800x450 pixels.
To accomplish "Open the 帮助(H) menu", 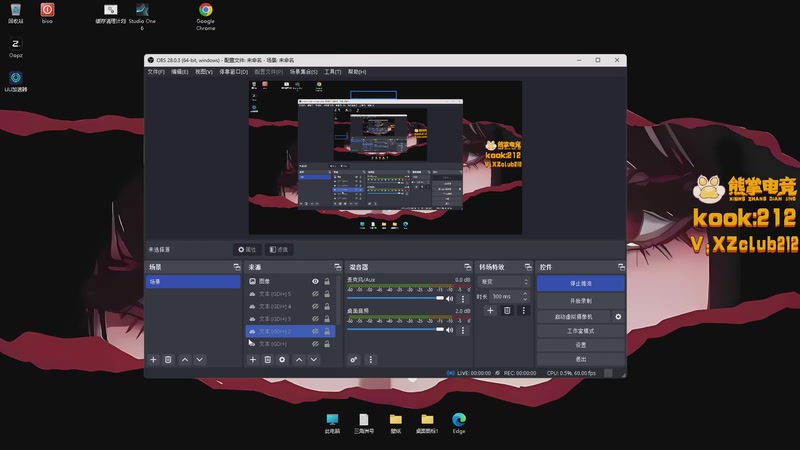I will pos(357,72).
